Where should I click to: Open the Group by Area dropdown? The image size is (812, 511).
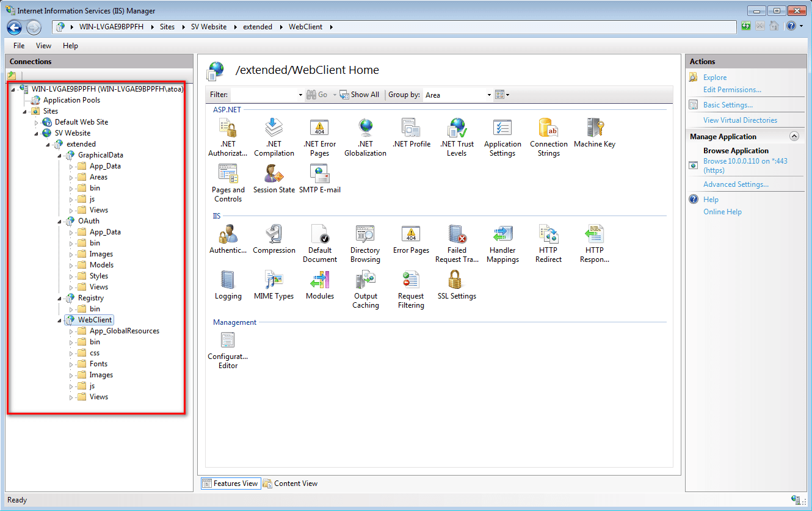coord(458,95)
